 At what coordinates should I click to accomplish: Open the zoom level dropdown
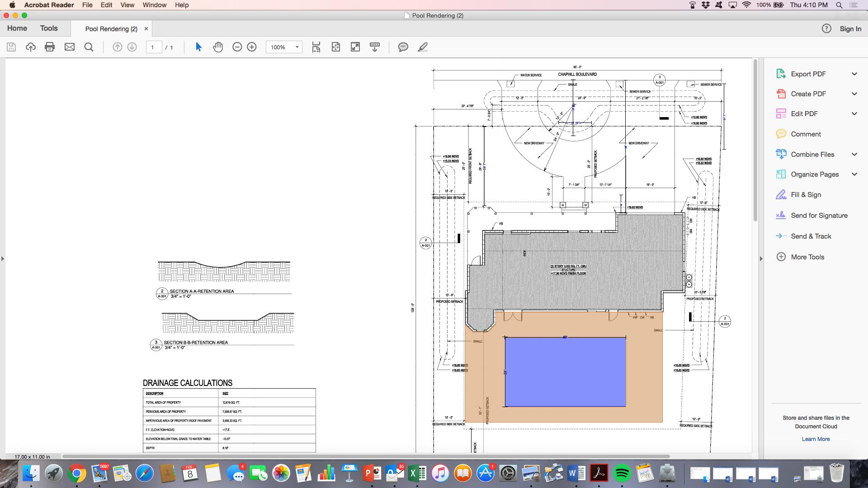pos(296,47)
